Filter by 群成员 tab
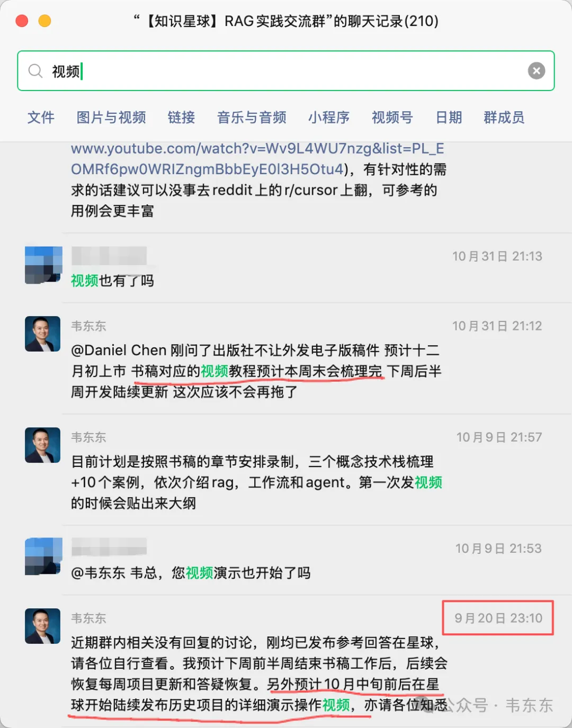572x728 pixels. (504, 117)
